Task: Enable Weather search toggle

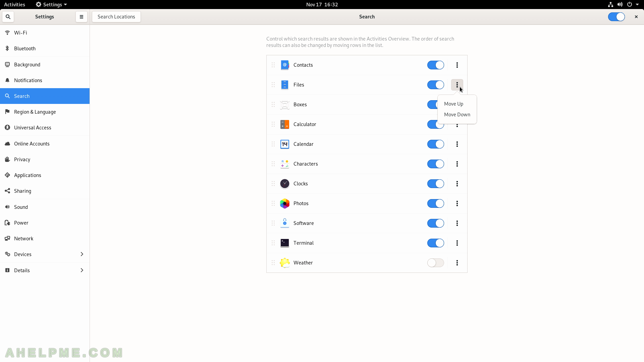Action: [x=436, y=263]
